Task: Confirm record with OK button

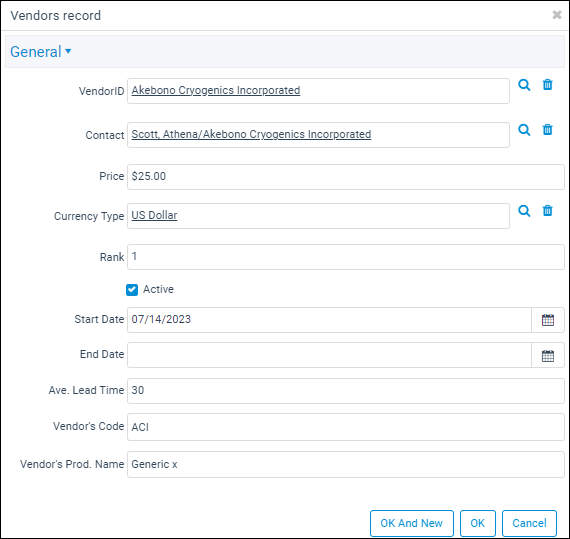Action: pos(477,523)
